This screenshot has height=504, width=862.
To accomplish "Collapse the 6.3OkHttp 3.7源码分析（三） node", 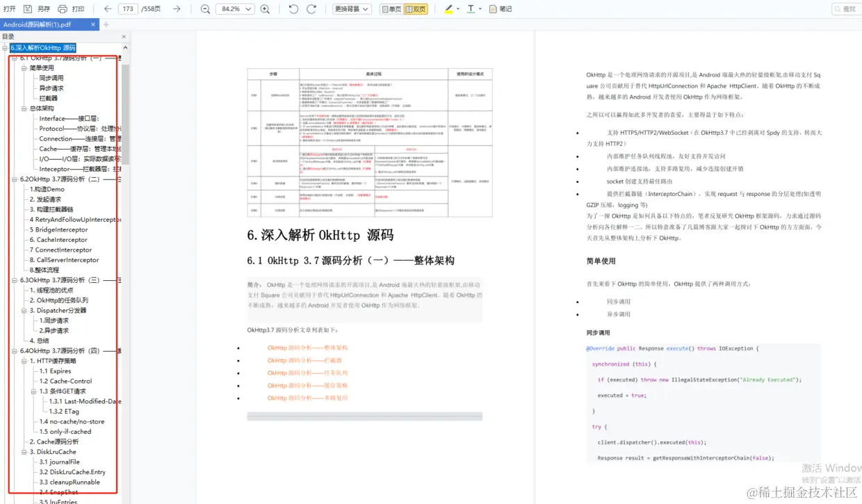I will click(x=15, y=280).
